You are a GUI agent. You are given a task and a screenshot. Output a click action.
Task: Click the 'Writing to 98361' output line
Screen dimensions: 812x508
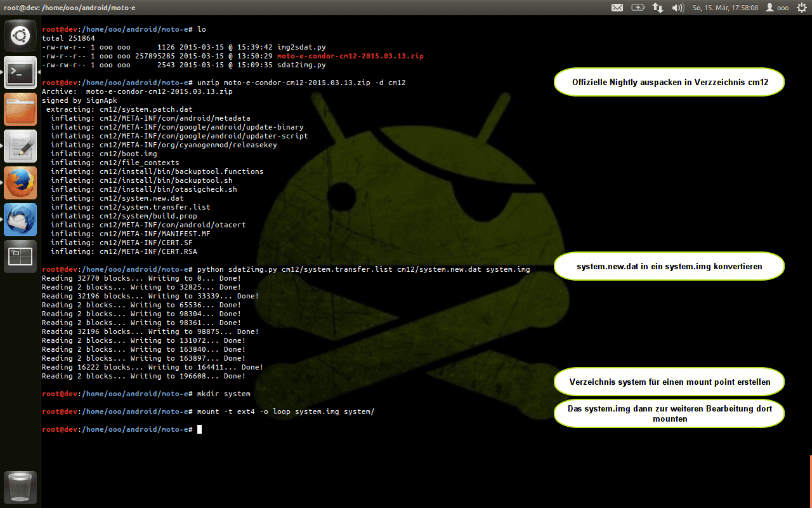coord(141,323)
